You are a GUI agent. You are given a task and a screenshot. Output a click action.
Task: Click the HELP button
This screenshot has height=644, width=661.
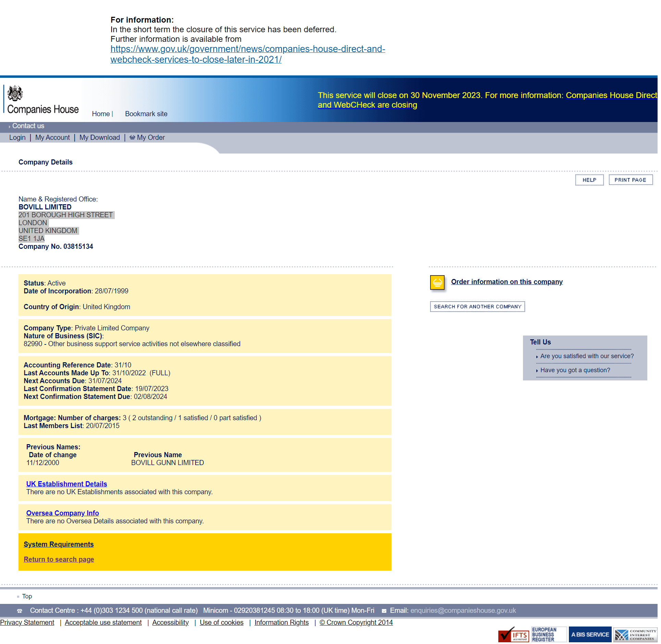point(589,179)
